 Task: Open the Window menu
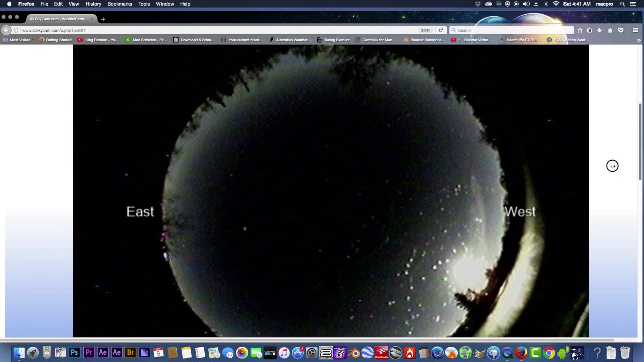click(x=165, y=4)
